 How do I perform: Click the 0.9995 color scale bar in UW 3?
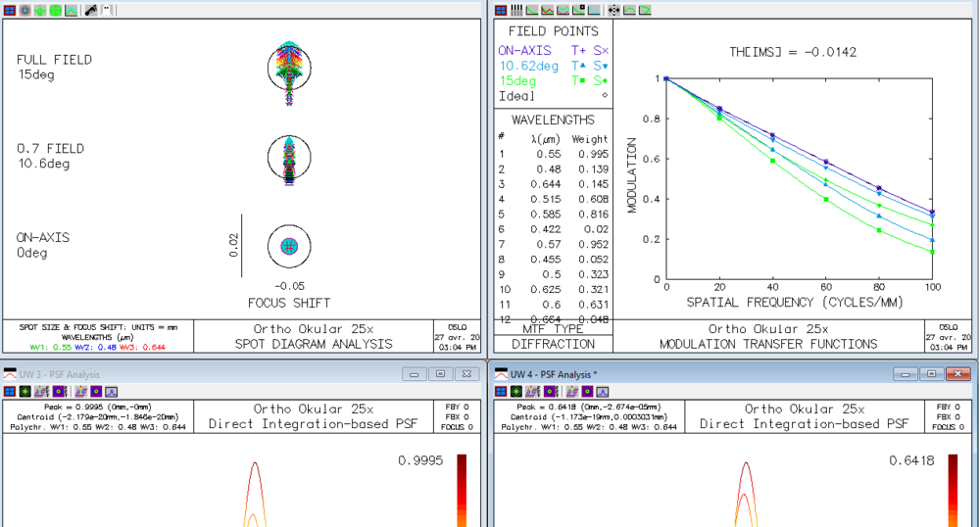[x=462, y=490]
